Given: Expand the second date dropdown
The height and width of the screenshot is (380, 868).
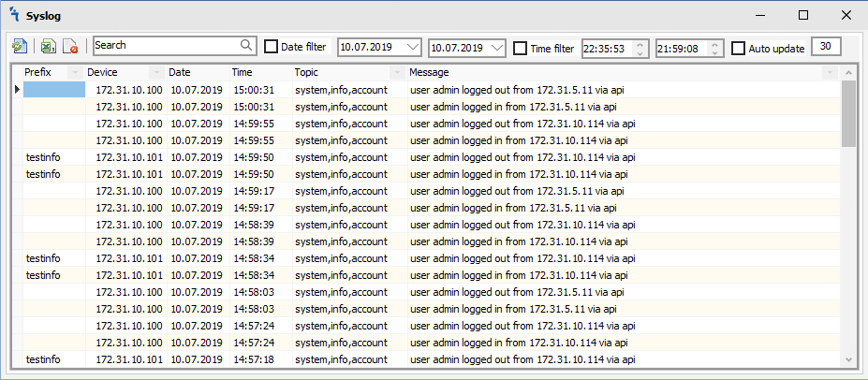Looking at the screenshot, I should click(497, 47).
